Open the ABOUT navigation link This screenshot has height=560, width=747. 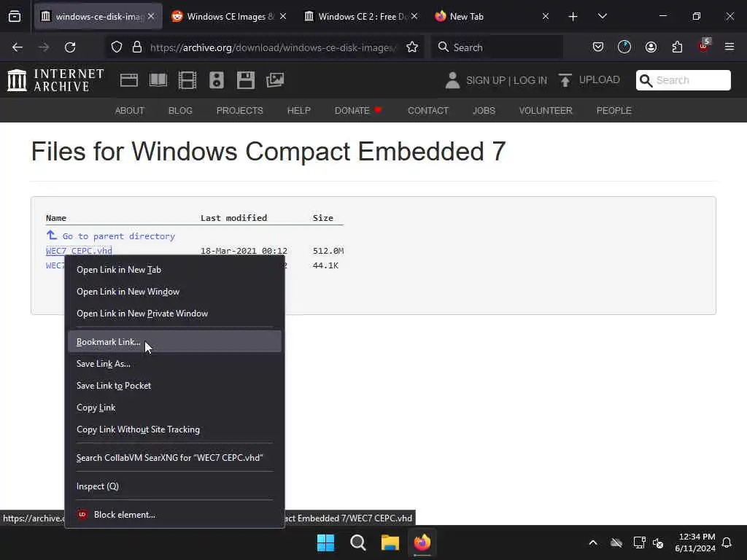(130, 111)
